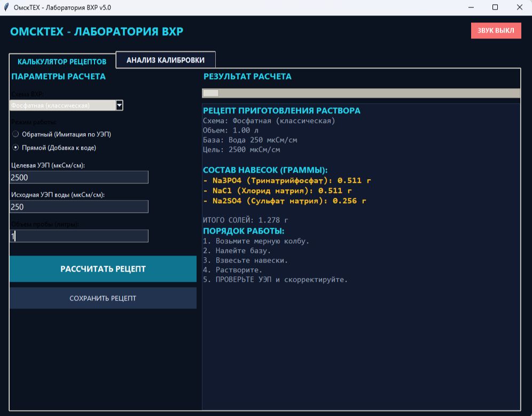The image size is (532, 416).
Task: Click the Схема: Фосфатная (классическая) result line
Action: (x=269, y=121)
